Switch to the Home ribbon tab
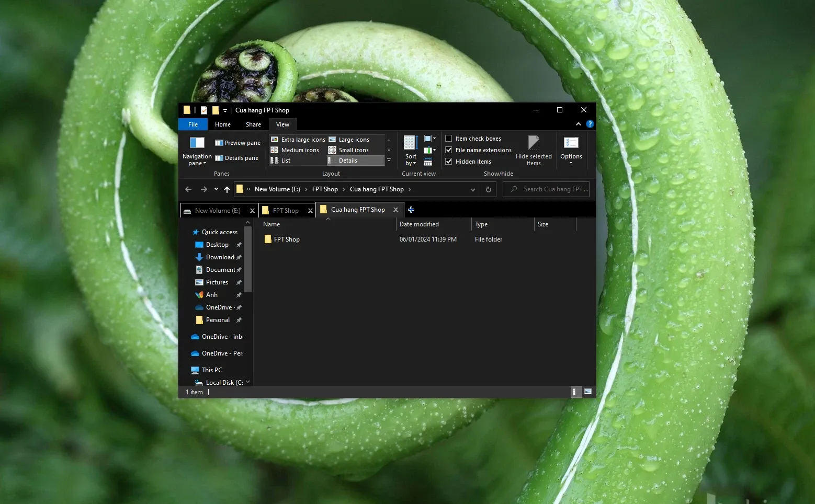This screenshot has height=504, width=815. click(223, 124)
